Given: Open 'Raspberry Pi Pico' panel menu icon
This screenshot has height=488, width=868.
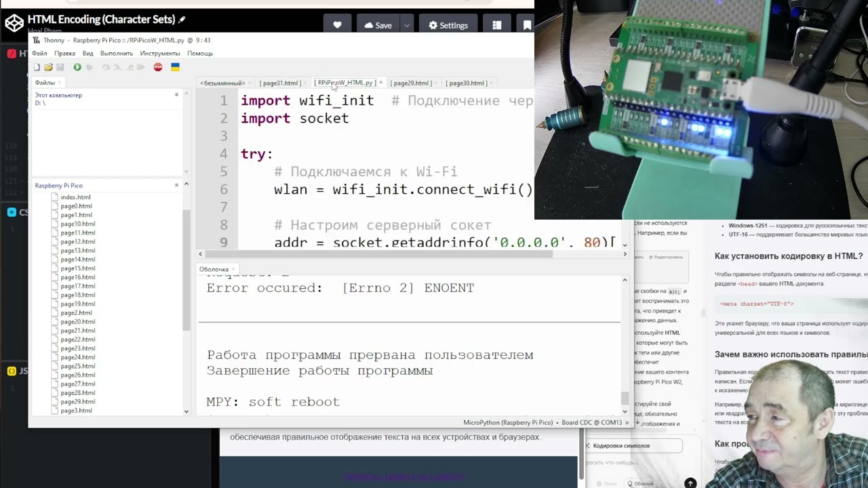Looking at the screenshot, I should [176, 185].
